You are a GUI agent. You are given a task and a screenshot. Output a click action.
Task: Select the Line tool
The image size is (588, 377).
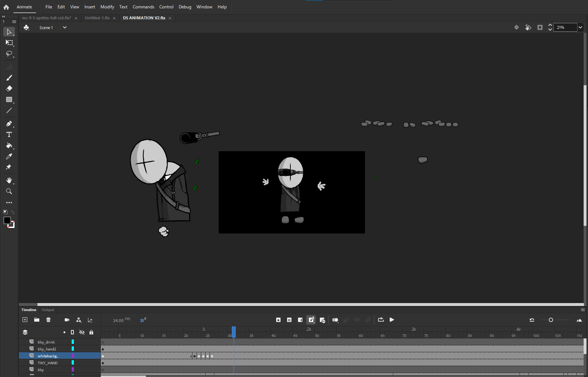[x=9, y=110]
